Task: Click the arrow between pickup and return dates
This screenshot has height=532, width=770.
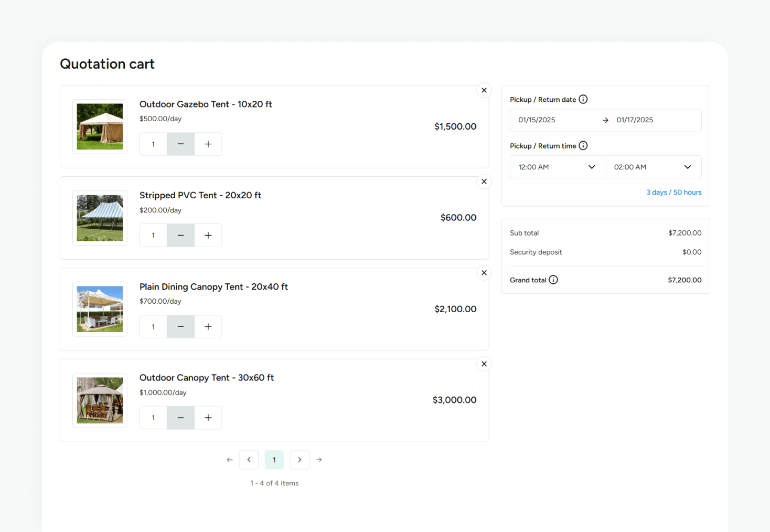Action: tap(605, 120)
